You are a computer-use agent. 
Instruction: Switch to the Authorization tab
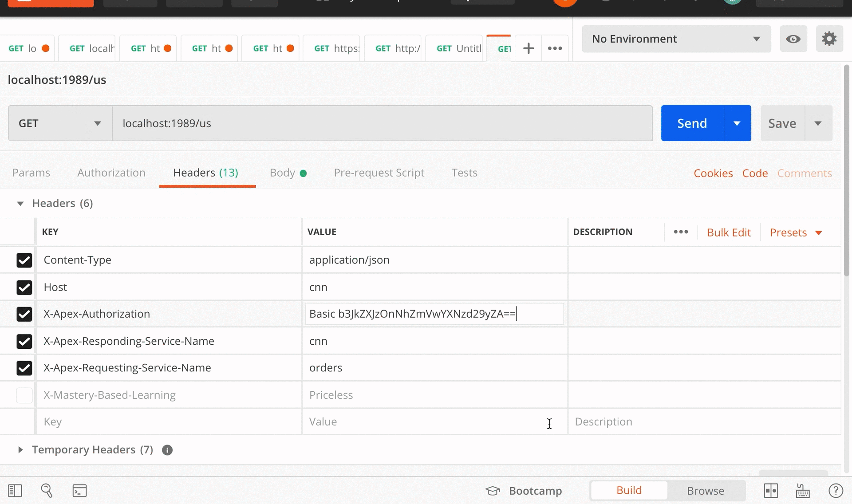111,173
